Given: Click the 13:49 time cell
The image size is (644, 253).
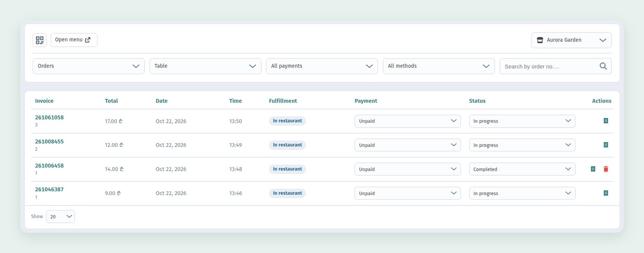Looking at the screenshot, I should 236,145.
